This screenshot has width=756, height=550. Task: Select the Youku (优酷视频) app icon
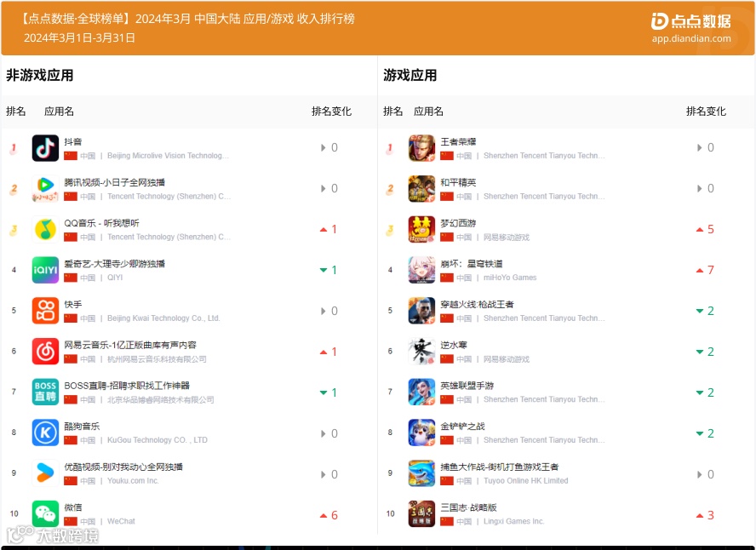45,473
